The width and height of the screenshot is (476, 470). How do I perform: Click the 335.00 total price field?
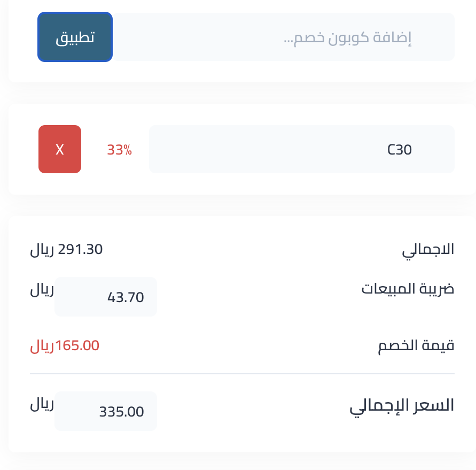coord(106,411)
